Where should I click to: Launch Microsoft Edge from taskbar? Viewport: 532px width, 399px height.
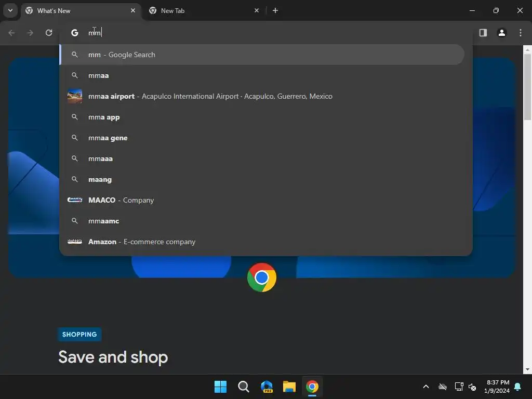(x=267, y=387)
